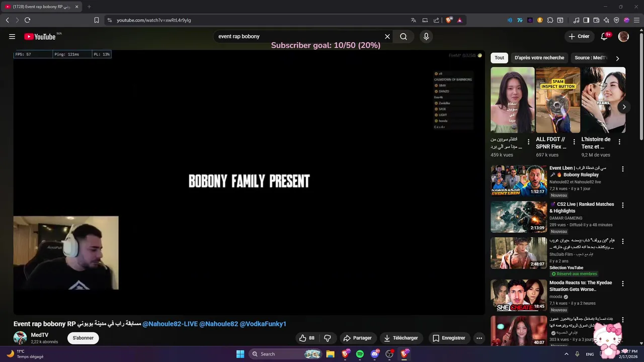This screenshot has height=362, width=644.
Task: Open options for Shu3aib Film video
Action: [x=623, y=241]
